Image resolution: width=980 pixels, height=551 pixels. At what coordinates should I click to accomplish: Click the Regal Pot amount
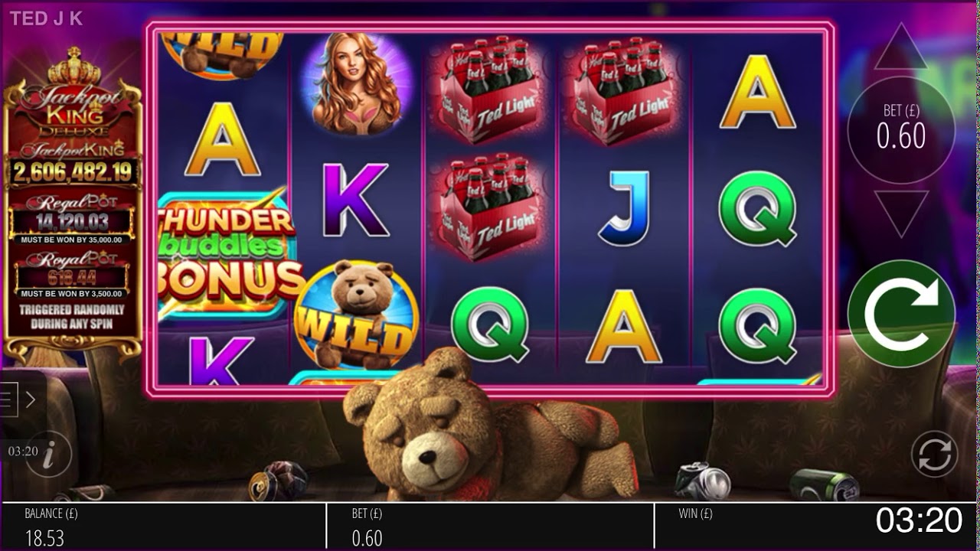pyautogui.click(x=72, y=222)
